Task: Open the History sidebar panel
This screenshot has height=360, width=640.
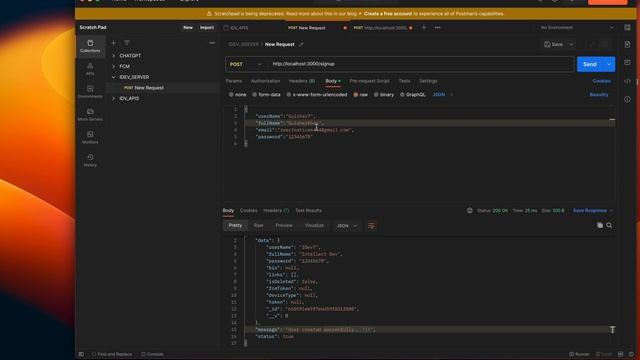Action: 90,160
